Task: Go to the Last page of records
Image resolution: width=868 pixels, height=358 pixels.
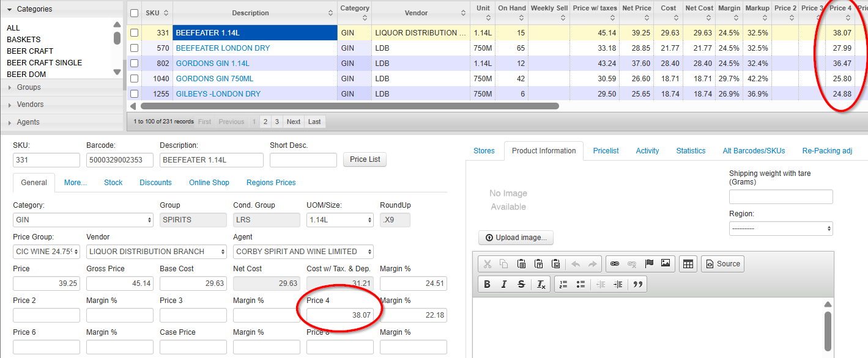Action: pos(314,122)
